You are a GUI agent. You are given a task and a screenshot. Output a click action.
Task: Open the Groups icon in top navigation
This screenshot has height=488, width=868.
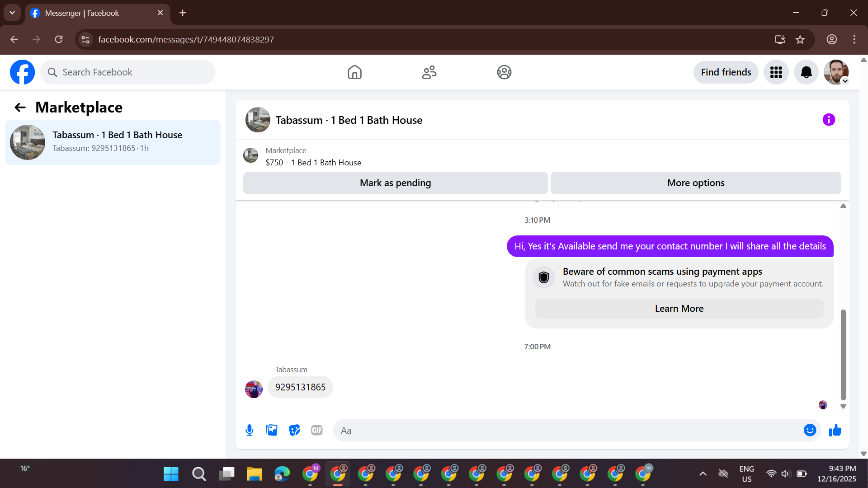click(504, 72)
